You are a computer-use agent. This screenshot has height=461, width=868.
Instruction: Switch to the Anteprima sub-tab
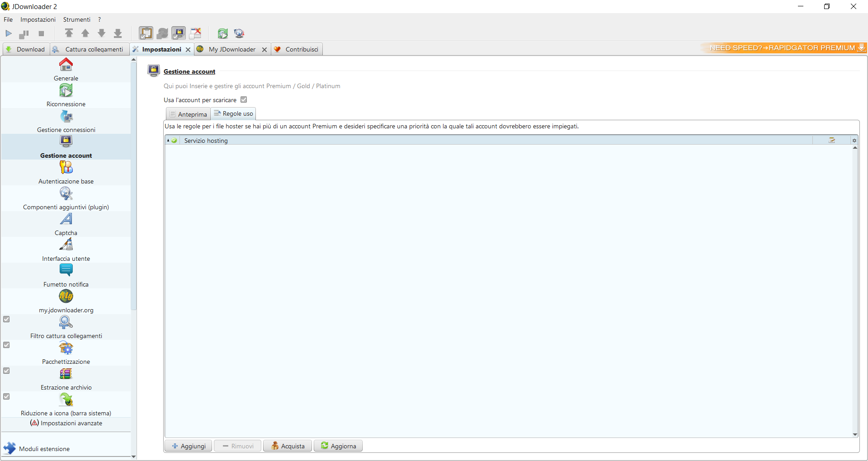point(188,114)
